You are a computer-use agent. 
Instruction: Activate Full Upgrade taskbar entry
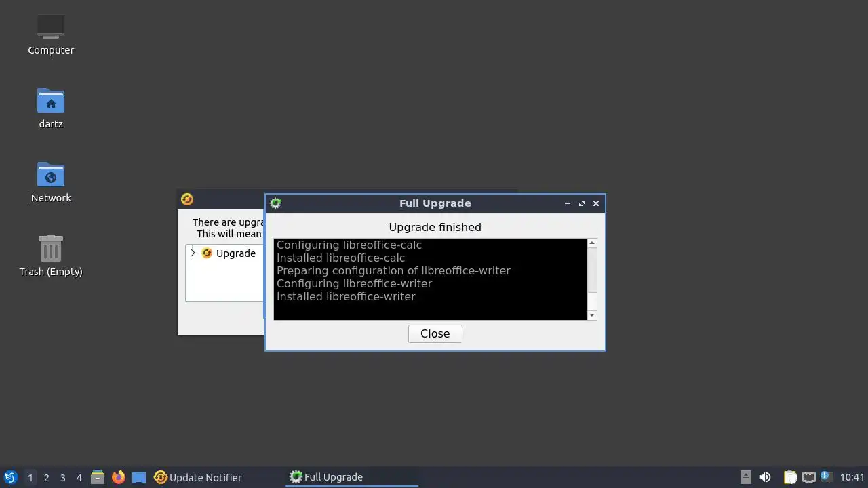pyautogui.click(x=352, y=477)
